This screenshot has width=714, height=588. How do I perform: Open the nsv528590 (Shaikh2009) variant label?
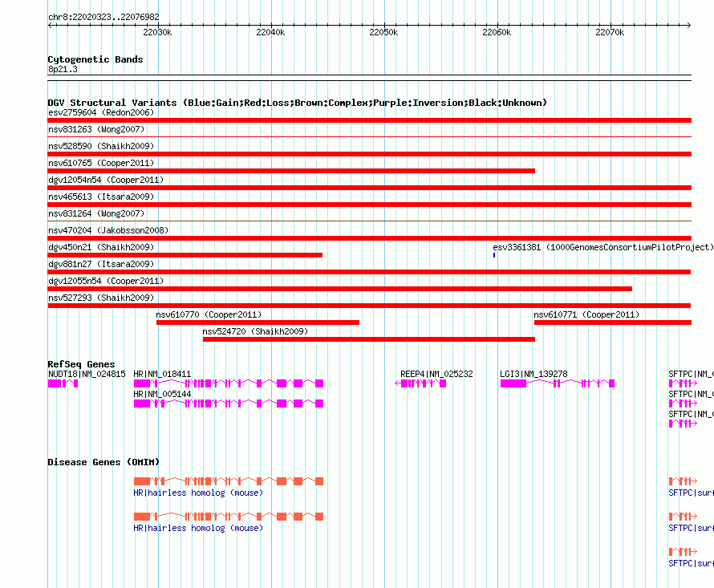(101, 146)
